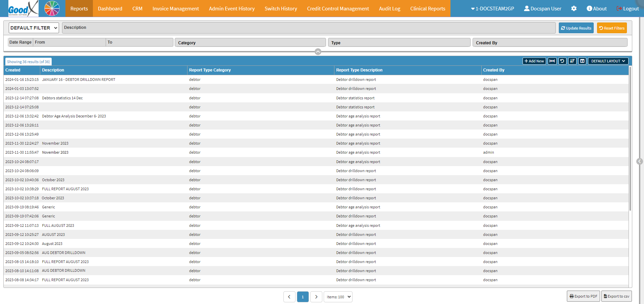Open the DEFAULT FILTER dropdown
This screenshot has width=644, height=304.
34,28
